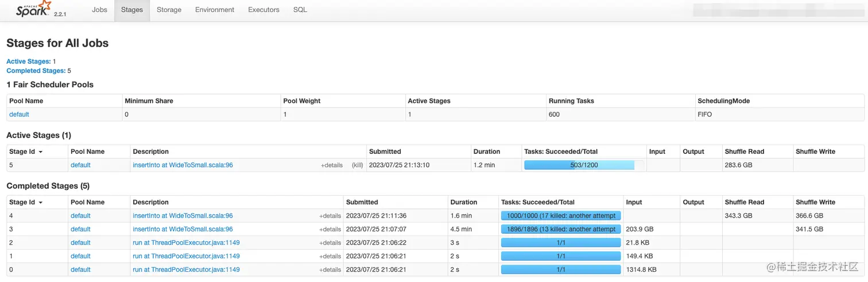This screenshot has height=282, width=868.
Task: Select the 4.5 min duration cell
Action: point(462,229)
